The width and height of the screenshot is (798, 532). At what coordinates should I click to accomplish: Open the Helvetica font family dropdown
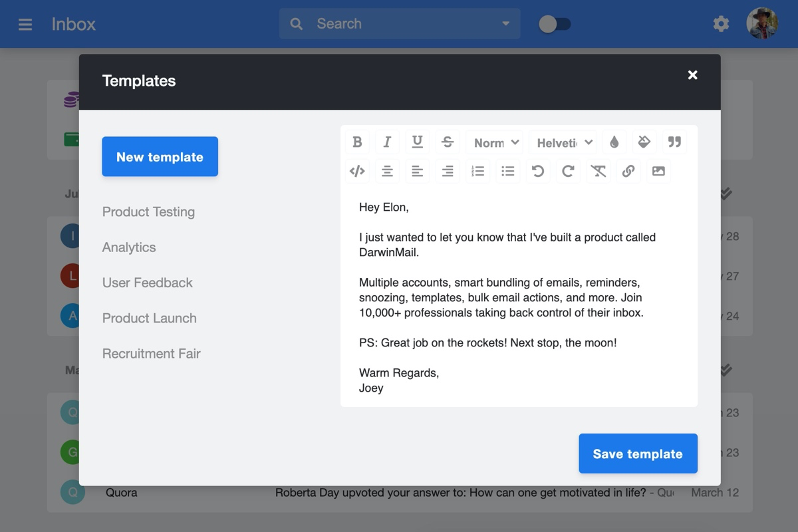[x=563, y=142]
